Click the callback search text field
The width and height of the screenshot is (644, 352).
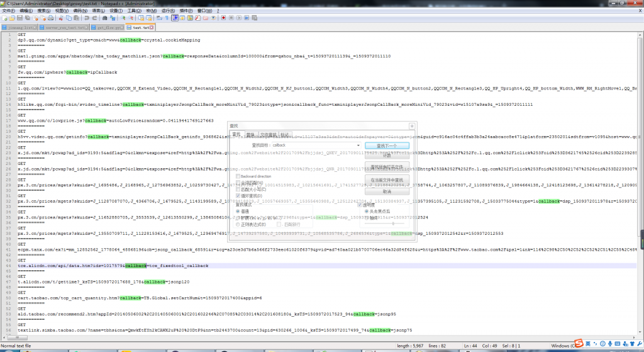(x=313, y=145)
